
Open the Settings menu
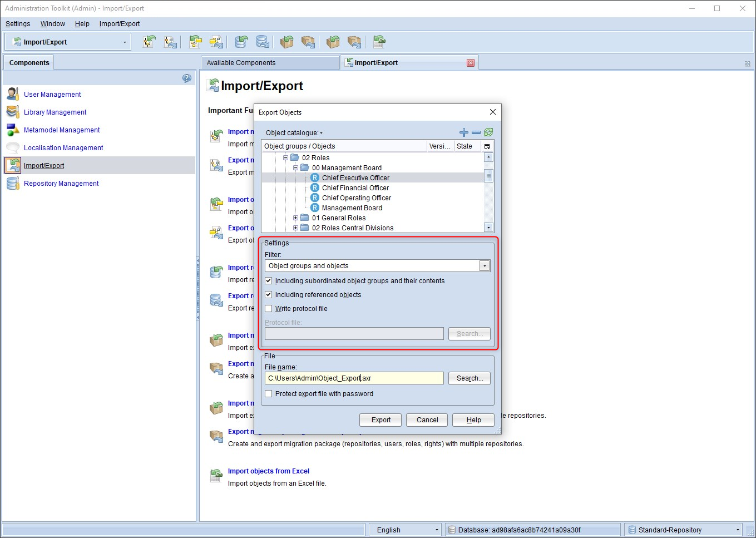(x=18, y=24)
